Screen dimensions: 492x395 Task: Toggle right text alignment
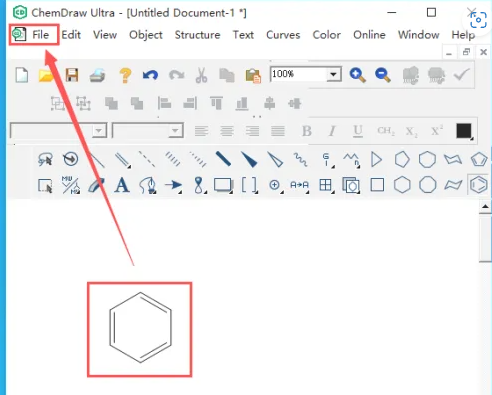[252, 131]
